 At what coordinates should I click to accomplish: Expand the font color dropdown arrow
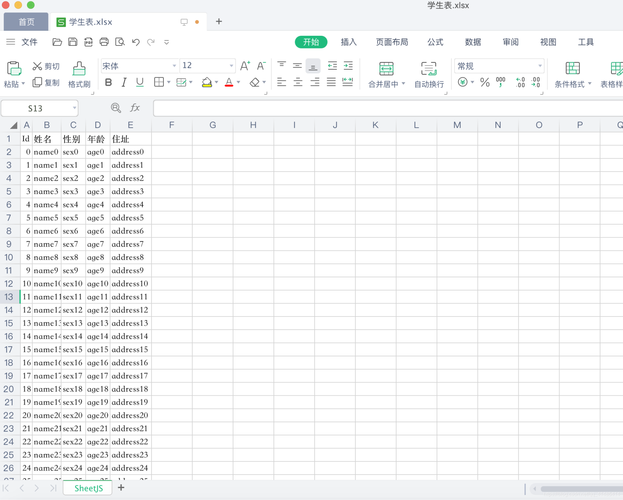point(238,82)
